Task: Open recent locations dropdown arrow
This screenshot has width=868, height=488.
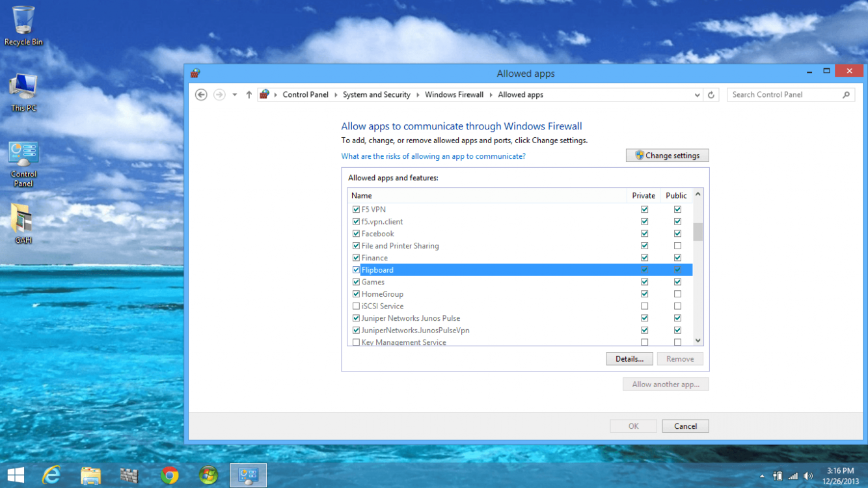Action: [234, 95]
